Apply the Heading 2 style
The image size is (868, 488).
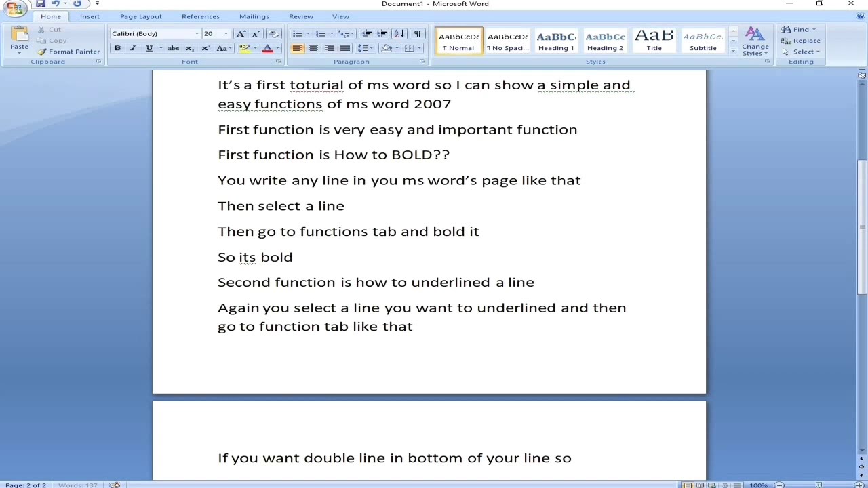pyautogui.click(x=606, y=41)
